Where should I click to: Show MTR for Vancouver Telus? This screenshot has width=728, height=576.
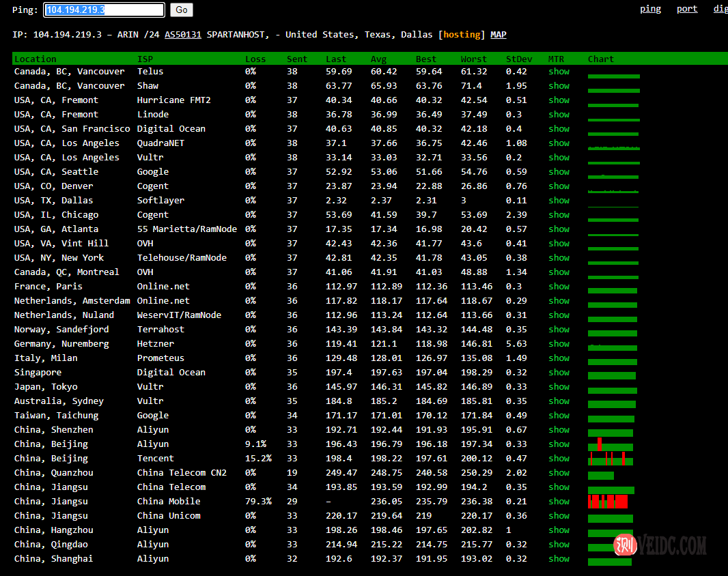tap(559, 72)
